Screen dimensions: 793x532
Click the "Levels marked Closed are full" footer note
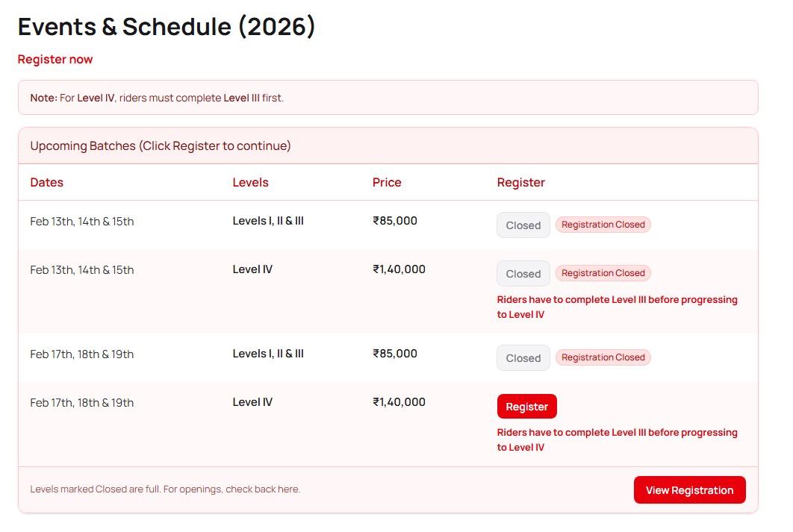165,489
